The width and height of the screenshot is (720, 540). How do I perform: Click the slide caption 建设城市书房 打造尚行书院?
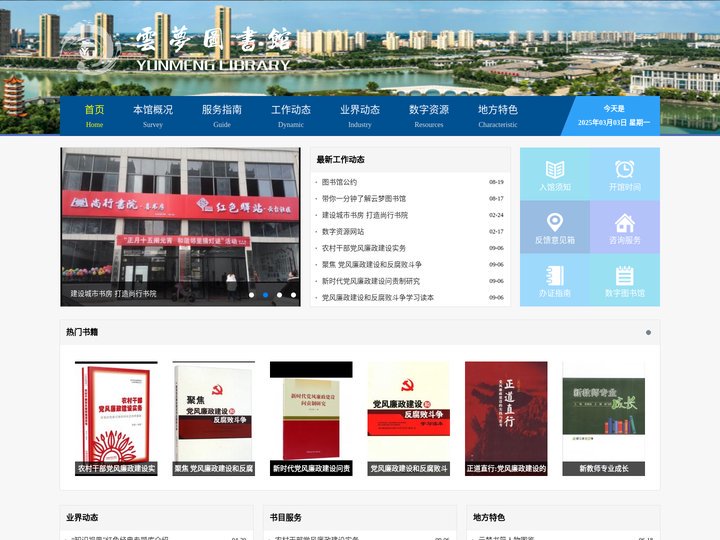[113, 293]
